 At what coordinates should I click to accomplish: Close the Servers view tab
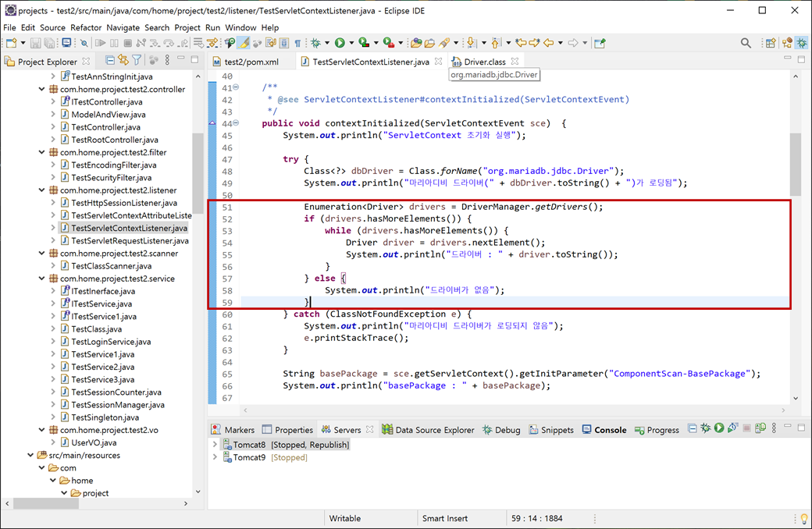pyautogui.click(x=370, y=429)
